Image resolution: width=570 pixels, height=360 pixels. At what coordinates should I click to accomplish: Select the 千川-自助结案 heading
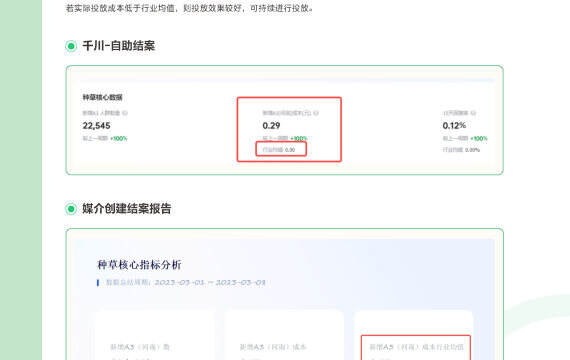(119, 46)
